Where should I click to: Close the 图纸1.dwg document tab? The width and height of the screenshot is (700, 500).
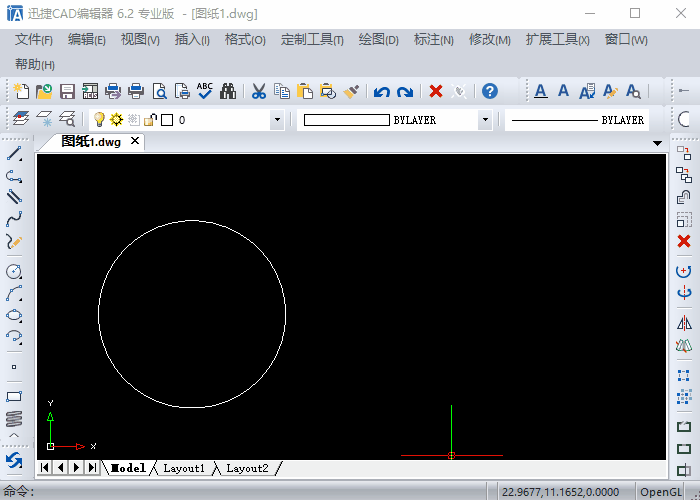click(x=135, y=141)
